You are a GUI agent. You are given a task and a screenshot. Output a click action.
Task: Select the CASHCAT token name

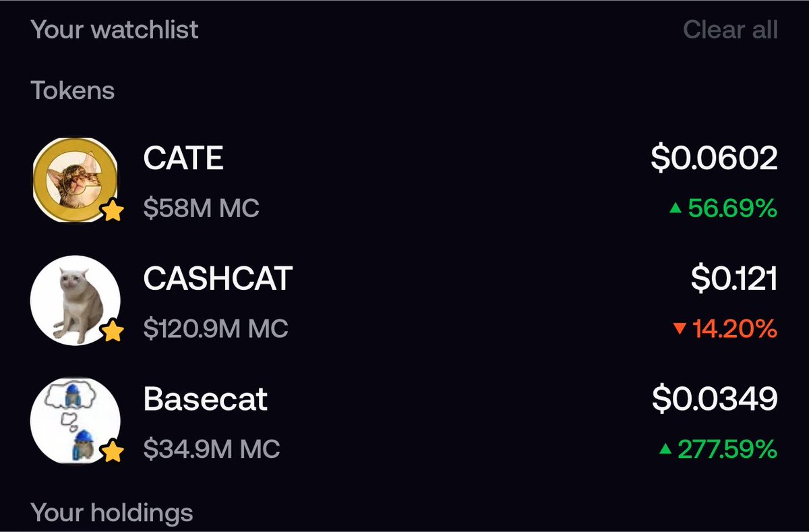(x=218, y=279)
